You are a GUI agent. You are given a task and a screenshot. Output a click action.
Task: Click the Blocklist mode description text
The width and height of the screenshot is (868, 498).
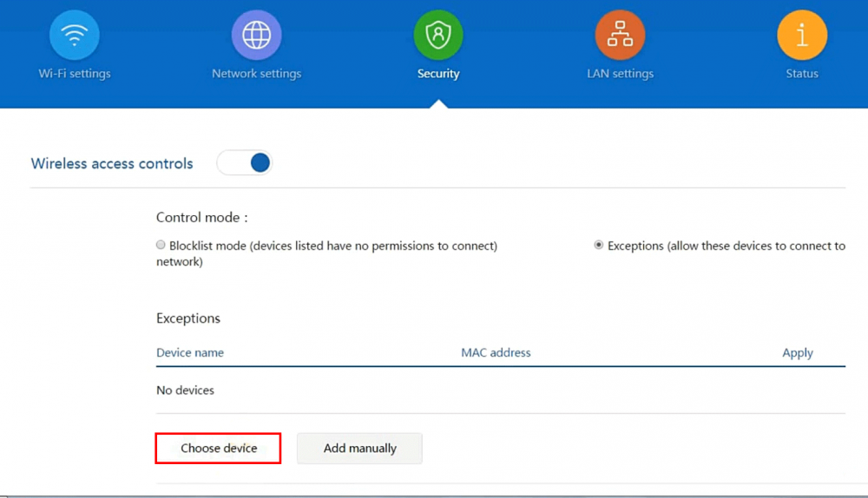332,246
